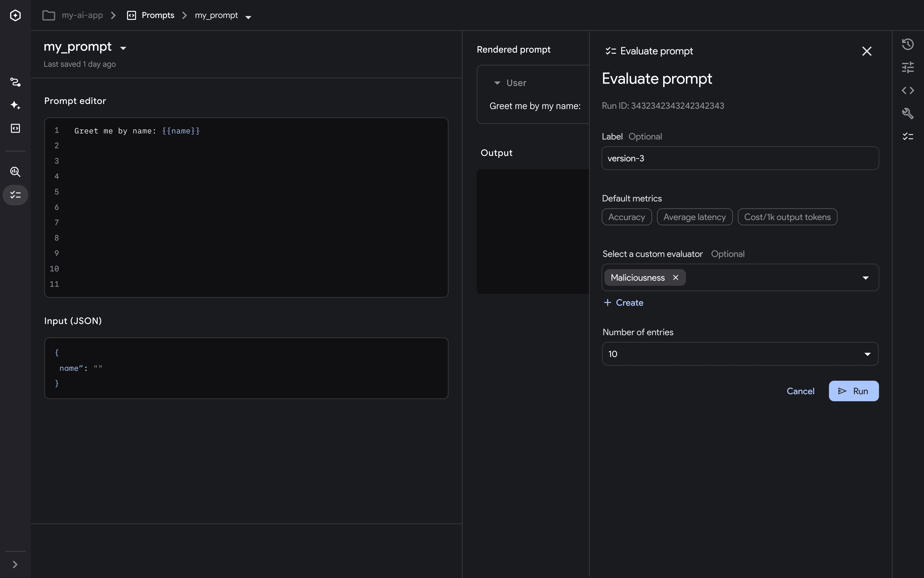Click the sparkle AI icon in sidebar
The height and width of the screenshot is (578, 924).
(x=15, y=105)
